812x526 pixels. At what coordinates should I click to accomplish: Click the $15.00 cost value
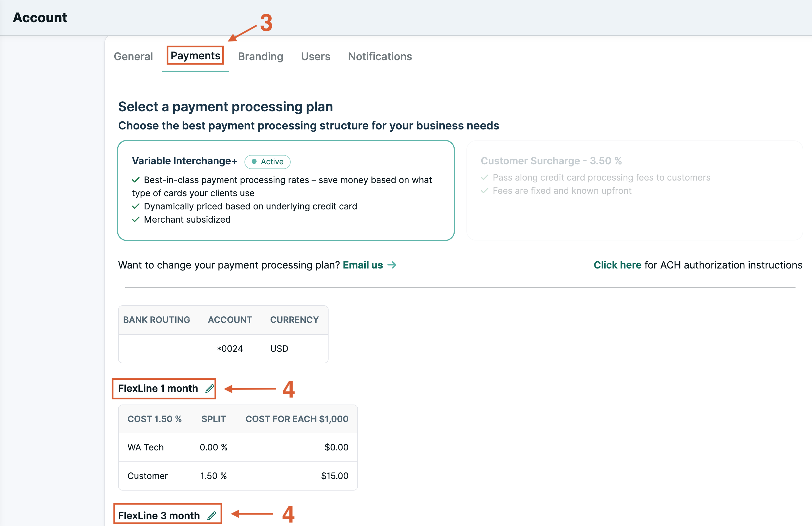[x=335, y=476]
